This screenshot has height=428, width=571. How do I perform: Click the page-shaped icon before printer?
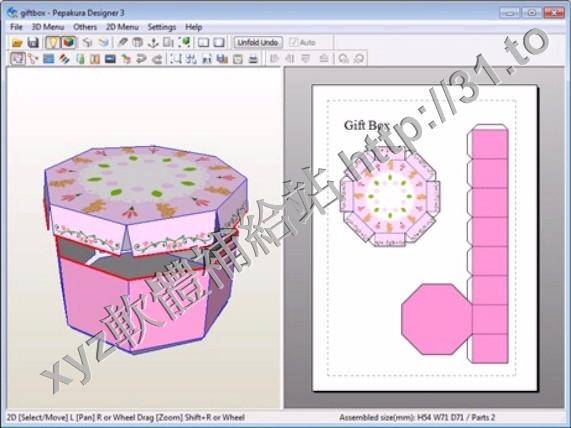tap(238, 58)
